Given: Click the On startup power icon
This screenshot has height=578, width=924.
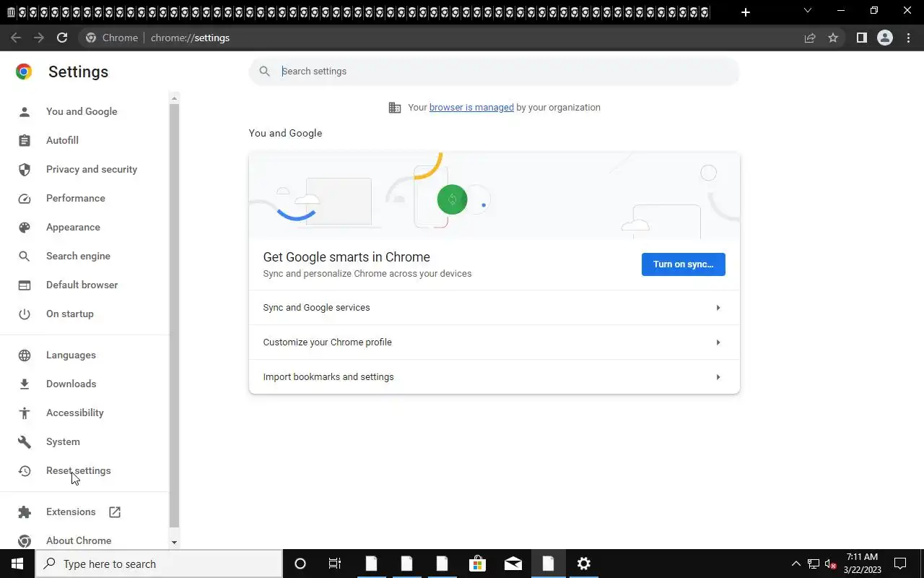Looking at the screenshot, I should (25, 314).
